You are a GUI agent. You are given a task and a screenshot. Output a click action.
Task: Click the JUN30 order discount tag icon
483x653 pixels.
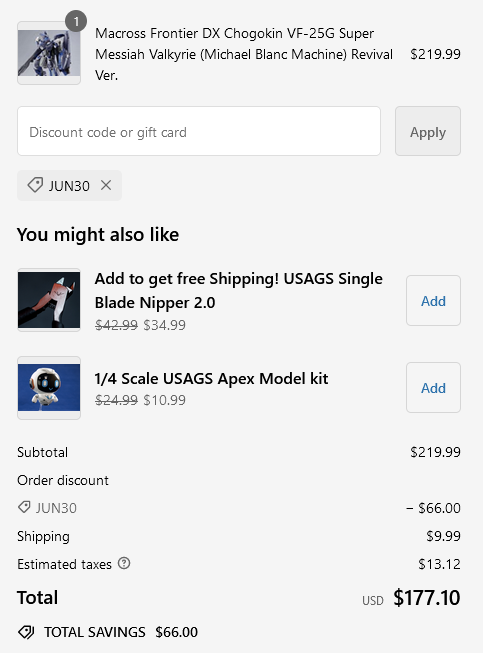click(24, 507)
